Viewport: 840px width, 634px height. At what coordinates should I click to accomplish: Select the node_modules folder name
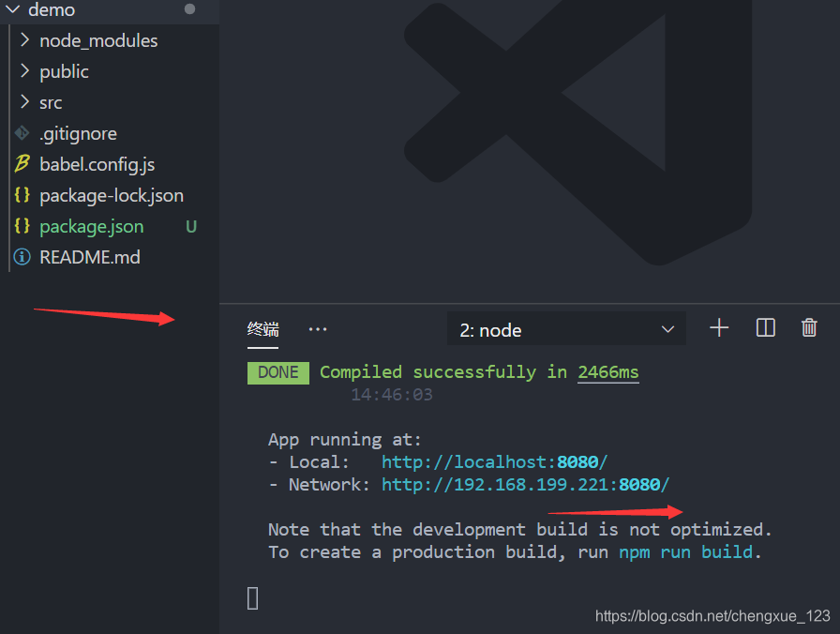coord(98,40)
